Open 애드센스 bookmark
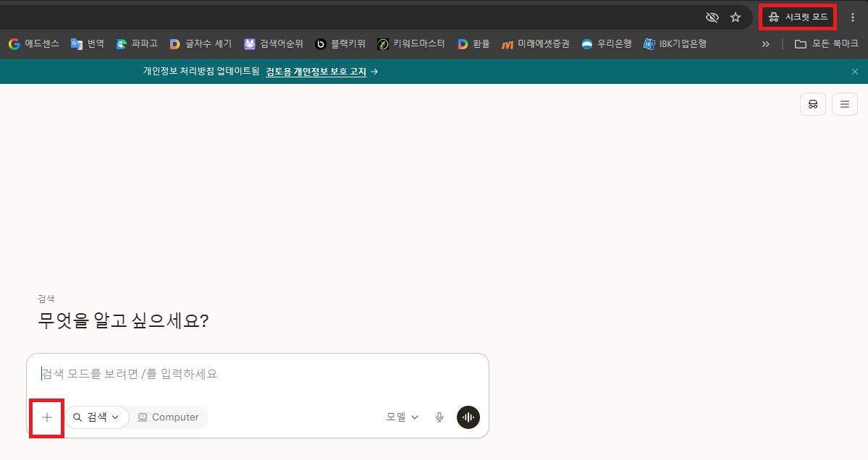This screenshot has height=460, width=868. [34, 43]
